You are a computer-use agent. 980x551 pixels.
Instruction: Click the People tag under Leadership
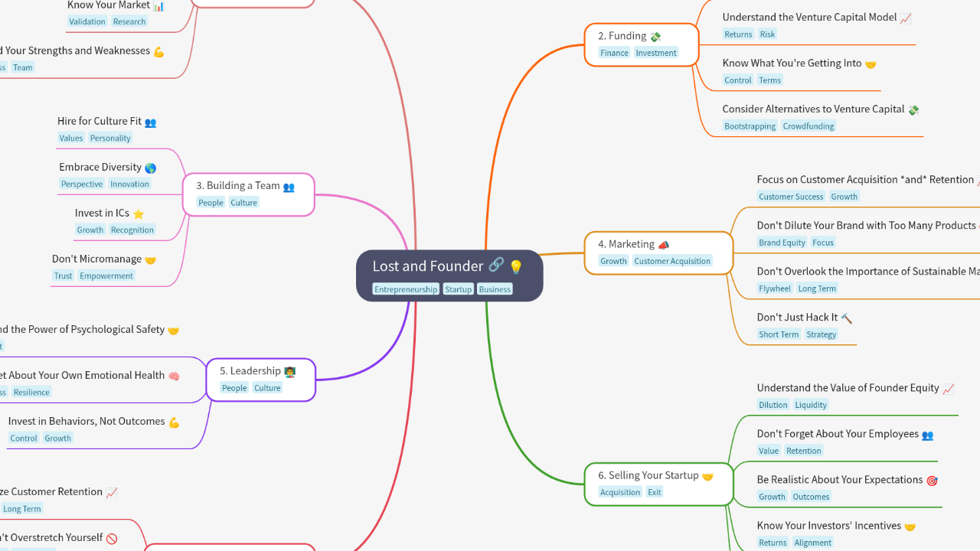[234, 388]
